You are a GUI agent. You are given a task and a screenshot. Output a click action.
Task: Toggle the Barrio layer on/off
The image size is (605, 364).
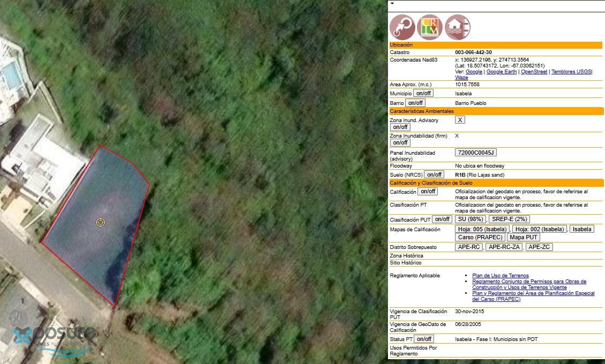pos(415,103)
